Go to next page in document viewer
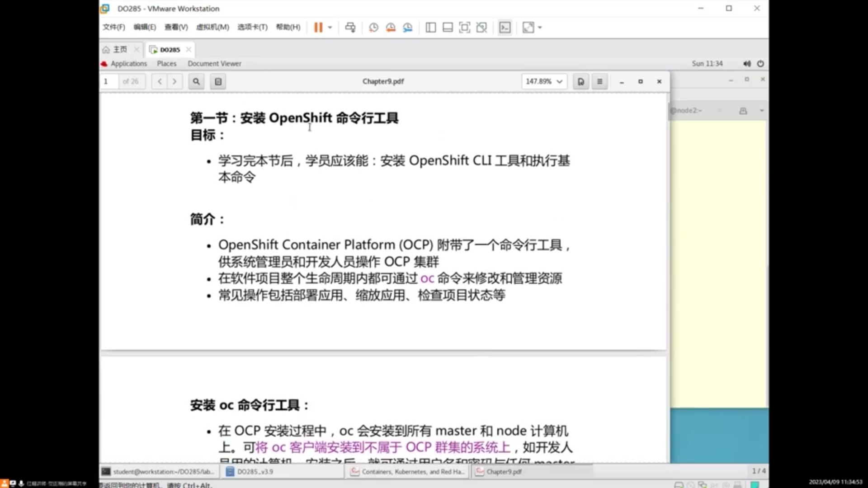The image size is (868, 488). point(175,81)
